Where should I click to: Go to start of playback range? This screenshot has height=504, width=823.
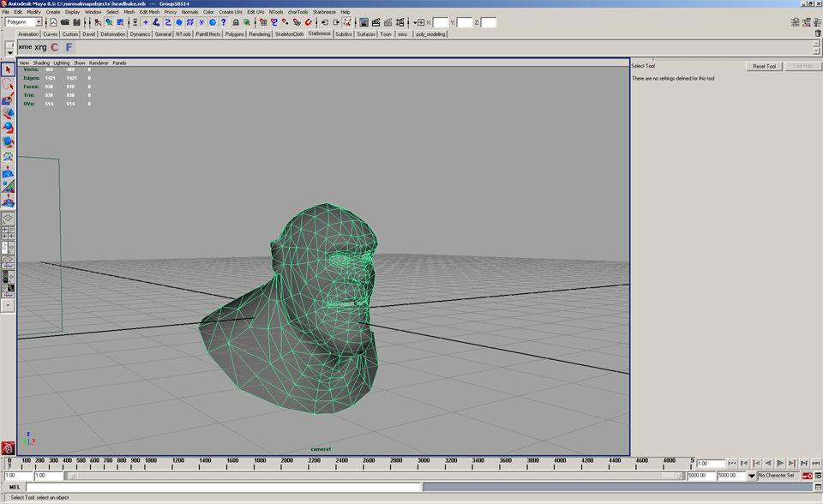pos(732,463)
